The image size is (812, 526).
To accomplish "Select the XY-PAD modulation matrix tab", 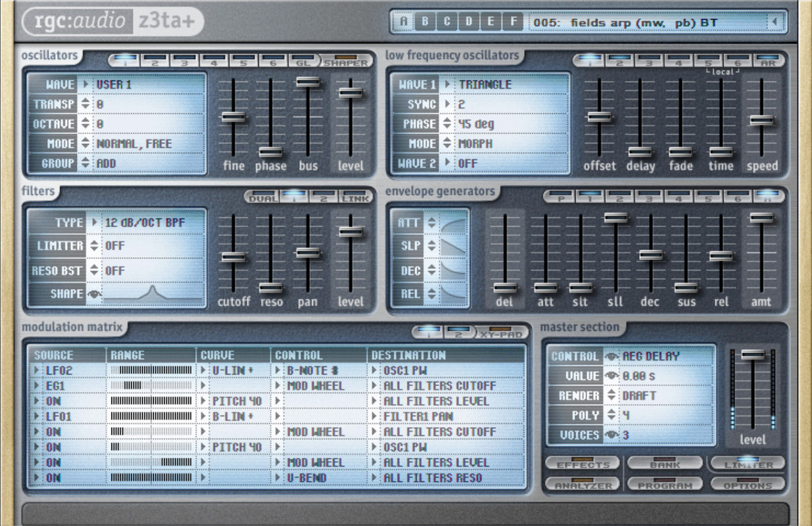I will pos(501,332).
